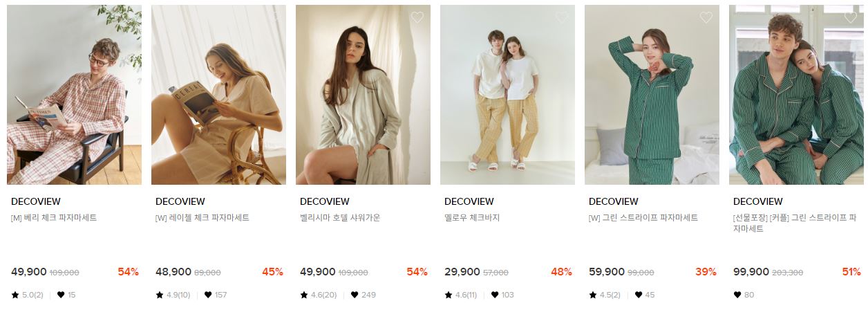Toggle wishlist heart on [W] green stripe pajama image
The width and height of the screenshot is (868, 310).
click(x=706, y=17)
